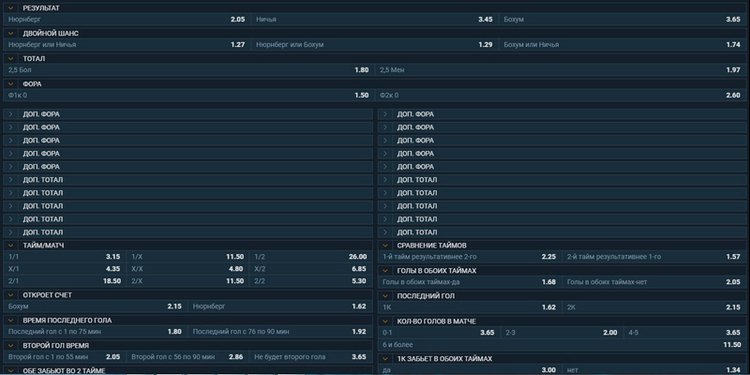Collapse the ТОТАЛ section chevron
Viewport: 750px width, 375px height.
pos(11,59)
